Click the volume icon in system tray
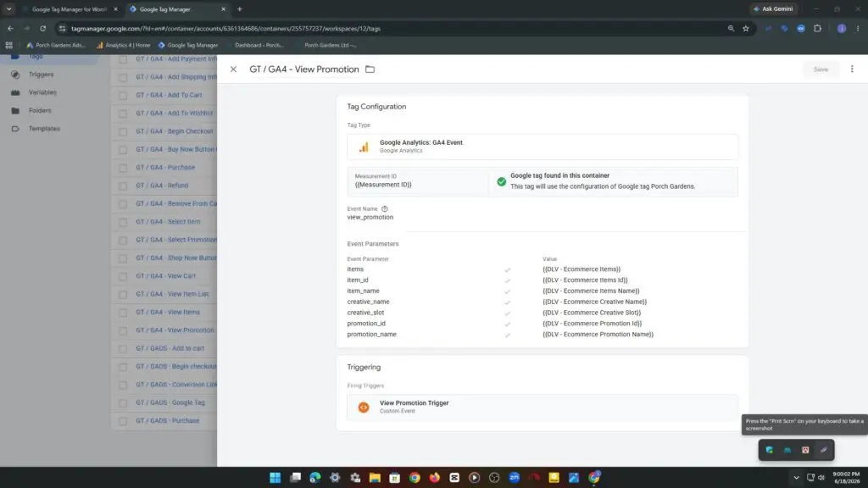 (821, 478)
